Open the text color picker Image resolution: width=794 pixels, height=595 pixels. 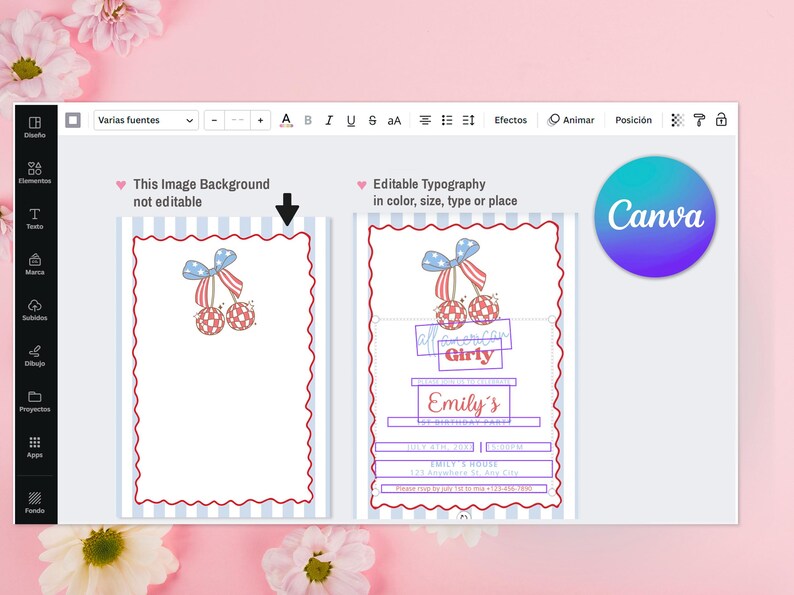point(286,120)
